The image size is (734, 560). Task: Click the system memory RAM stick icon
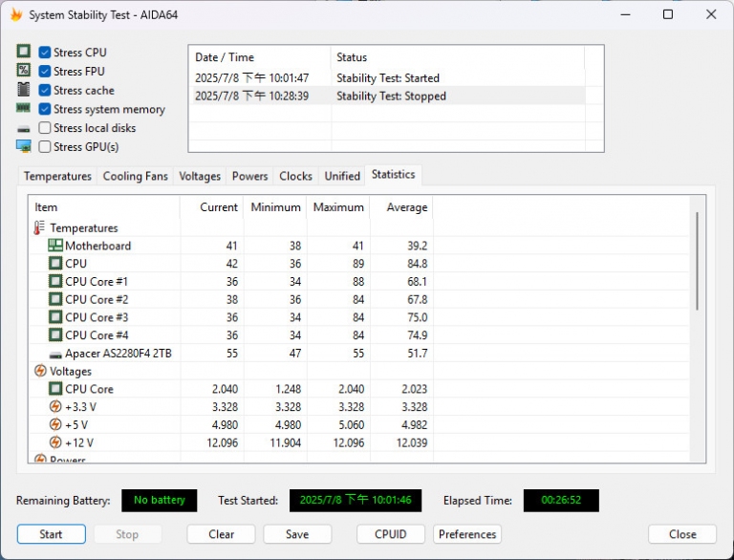coord(23,108)
